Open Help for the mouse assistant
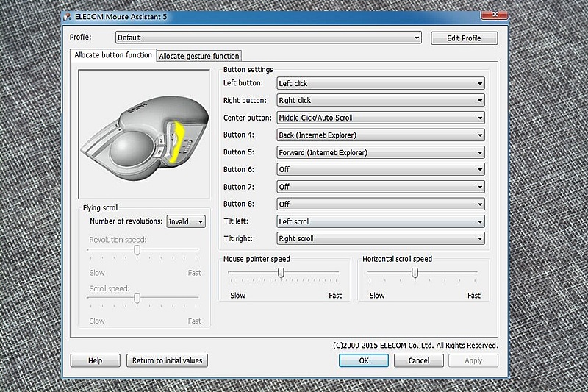The image size is (588, 392). pyautogui.click(x=95, y=360)
